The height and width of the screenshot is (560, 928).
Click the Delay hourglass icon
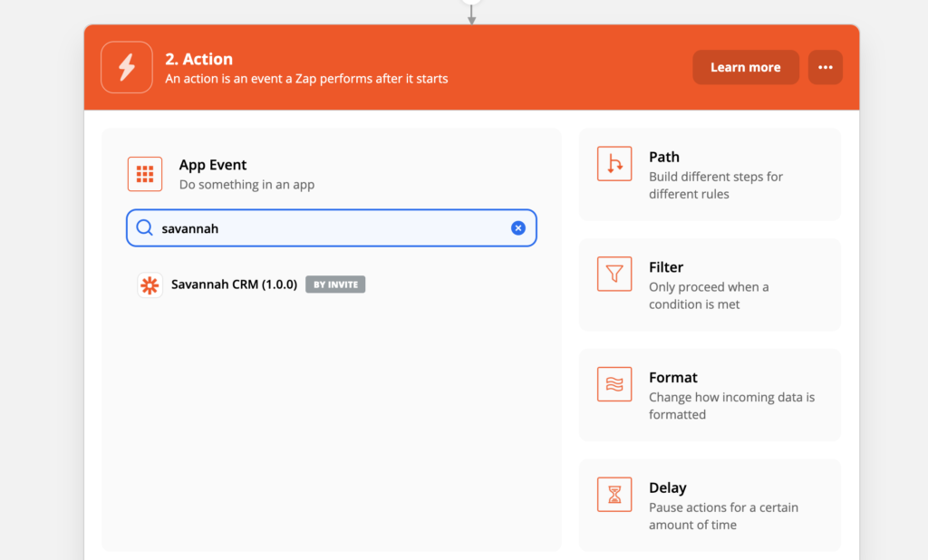point(614,494)
